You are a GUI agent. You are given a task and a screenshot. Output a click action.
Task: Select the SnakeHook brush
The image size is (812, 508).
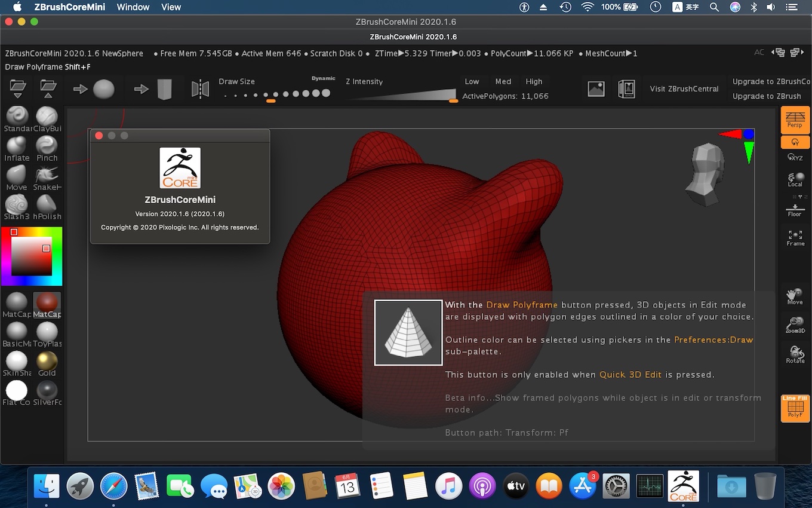[x=47, y=178]
